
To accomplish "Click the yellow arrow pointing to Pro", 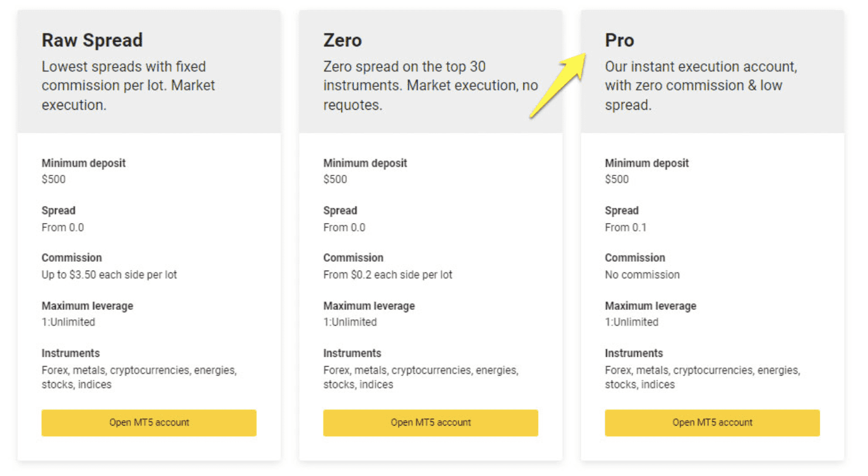I will 558,84.
